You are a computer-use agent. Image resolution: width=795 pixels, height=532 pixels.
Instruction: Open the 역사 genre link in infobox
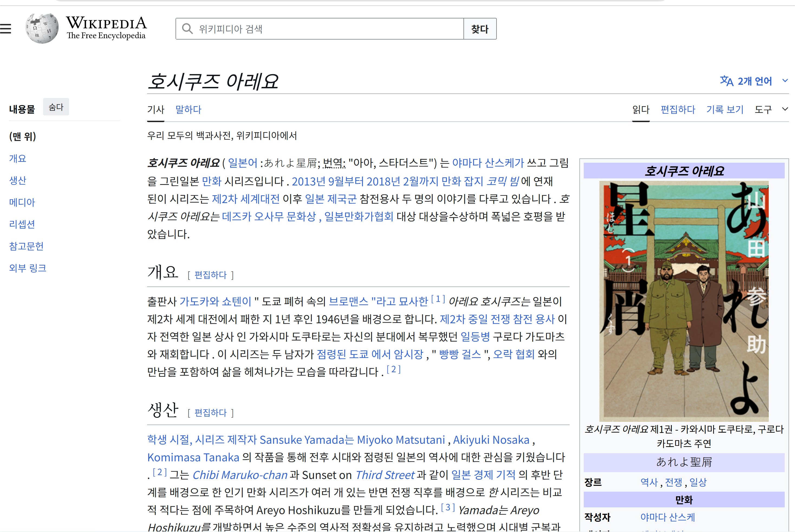pos(649,482)
